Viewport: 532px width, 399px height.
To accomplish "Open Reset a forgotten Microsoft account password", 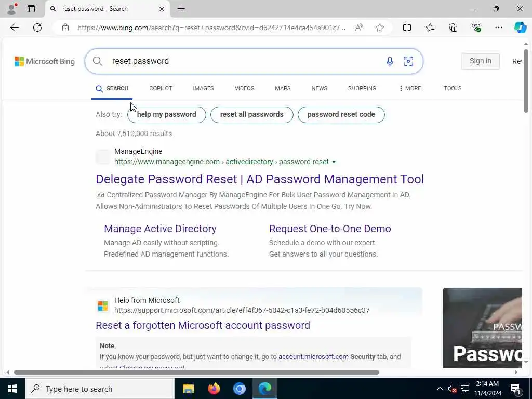I will [203, 325].
